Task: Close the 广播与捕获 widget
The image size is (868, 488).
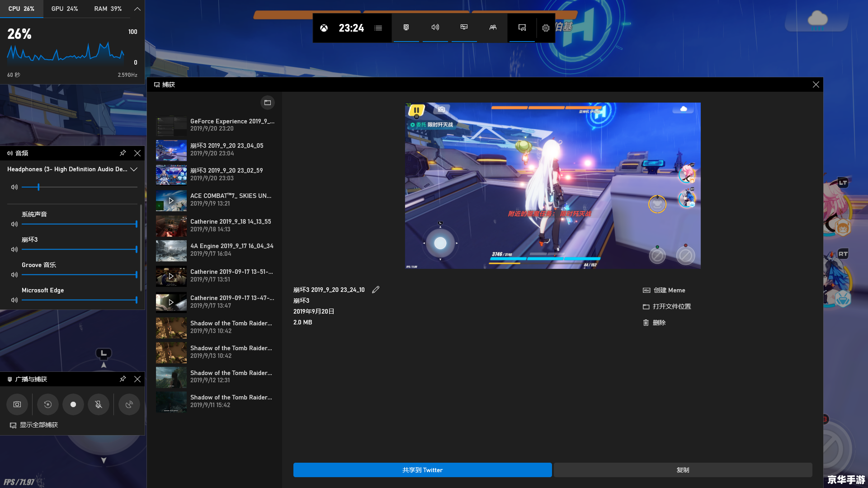Action: coord(137,379)
